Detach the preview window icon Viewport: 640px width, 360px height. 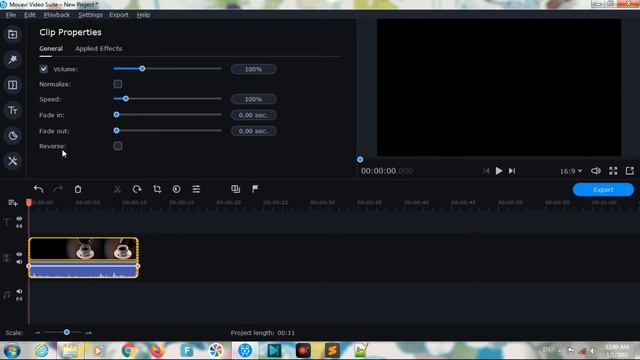630,171
